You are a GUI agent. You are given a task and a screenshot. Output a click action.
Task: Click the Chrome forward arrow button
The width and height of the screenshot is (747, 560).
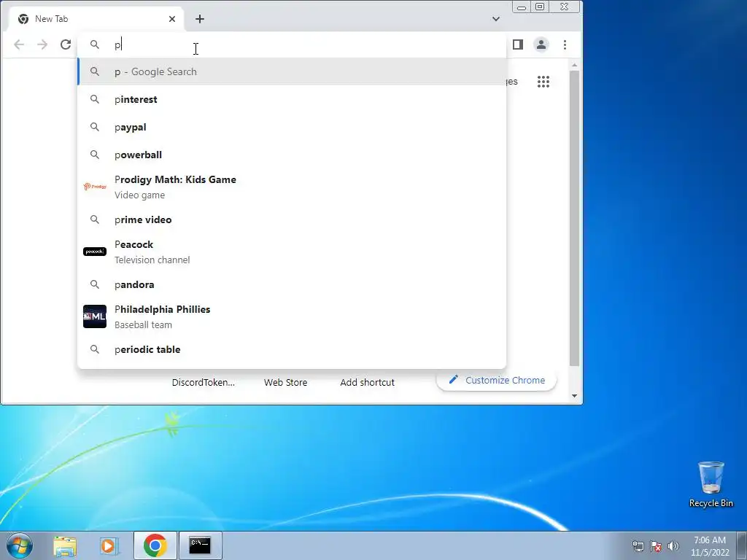[x=42, y=44]
